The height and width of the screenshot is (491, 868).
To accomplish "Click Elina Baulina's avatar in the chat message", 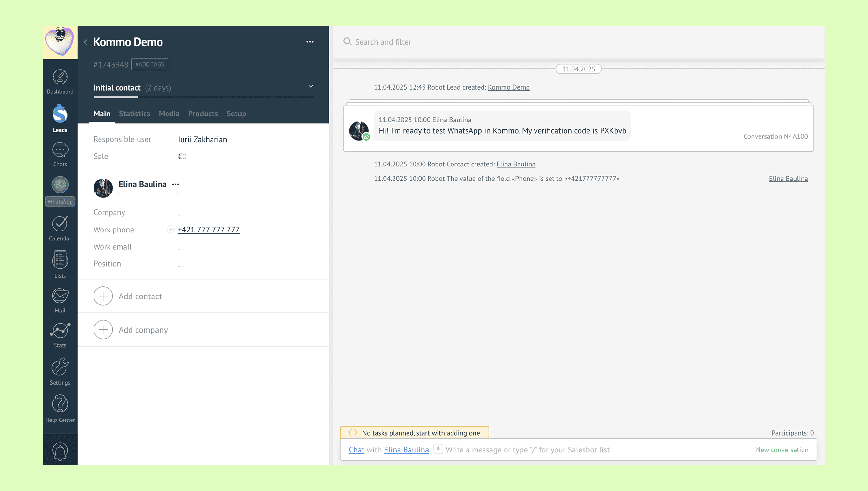I will pyautogui.click(x=359, y=131).
